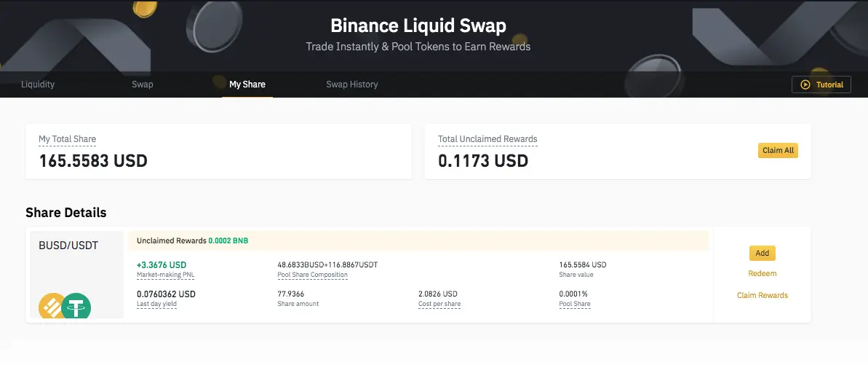
Task: Open the Swap History tab
Action: (352, 85)
